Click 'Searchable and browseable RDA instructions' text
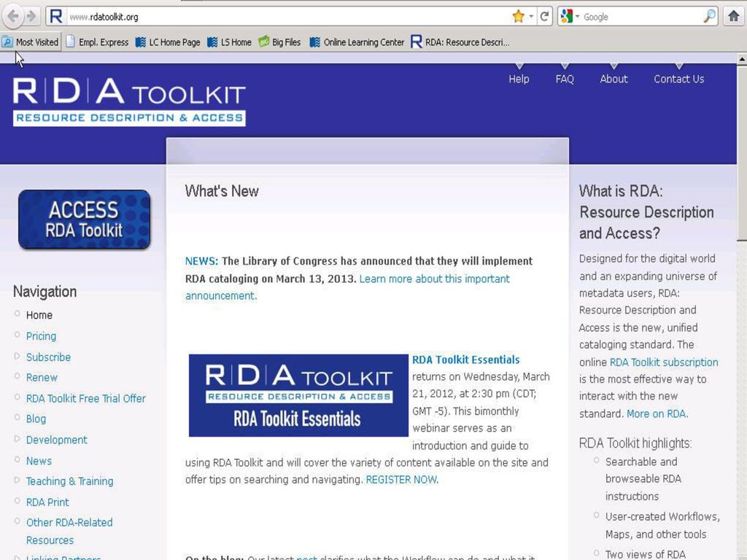The height and width of the screenshot is (560, 747). click(x=643, y=478)
